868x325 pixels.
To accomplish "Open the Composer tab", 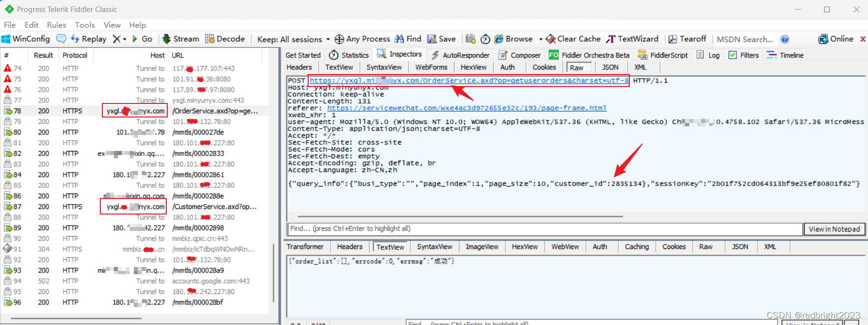I will pos(519,55).
